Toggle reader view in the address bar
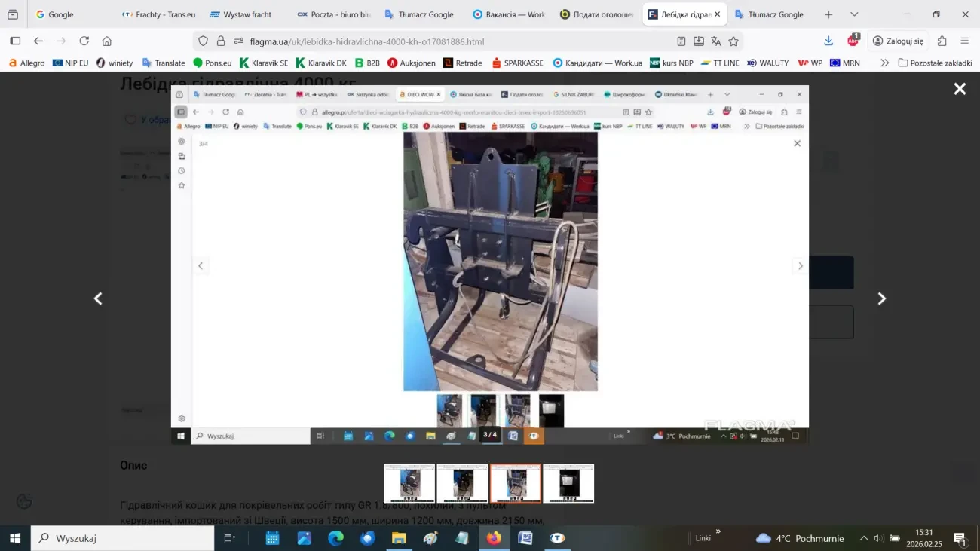This screenshot has width=980, height=551. (x=681, y=41)
